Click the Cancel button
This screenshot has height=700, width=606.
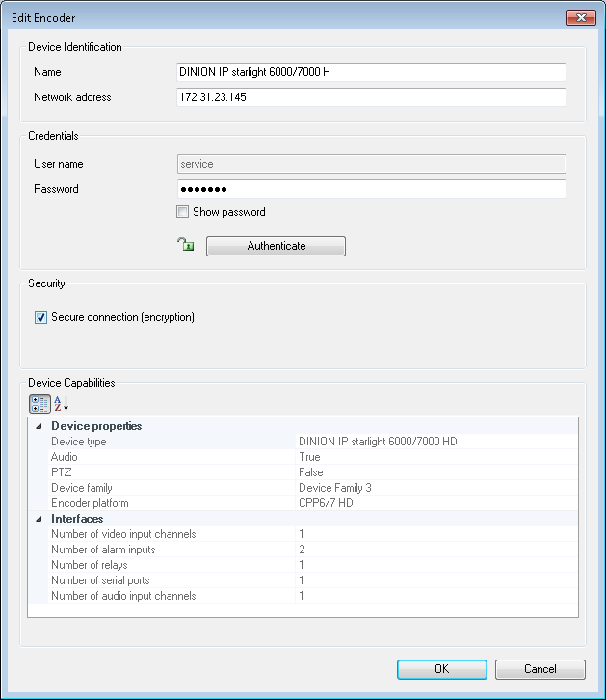pyautogui.click(x=540, y=669)
